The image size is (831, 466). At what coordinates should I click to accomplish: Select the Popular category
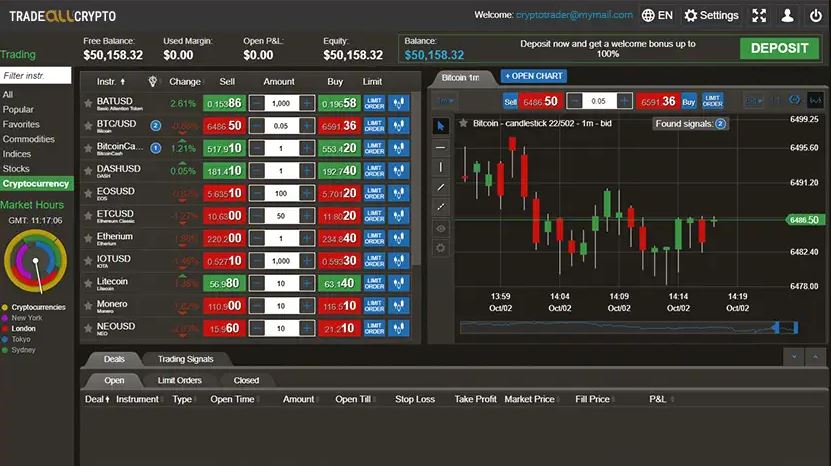point(18,109)
